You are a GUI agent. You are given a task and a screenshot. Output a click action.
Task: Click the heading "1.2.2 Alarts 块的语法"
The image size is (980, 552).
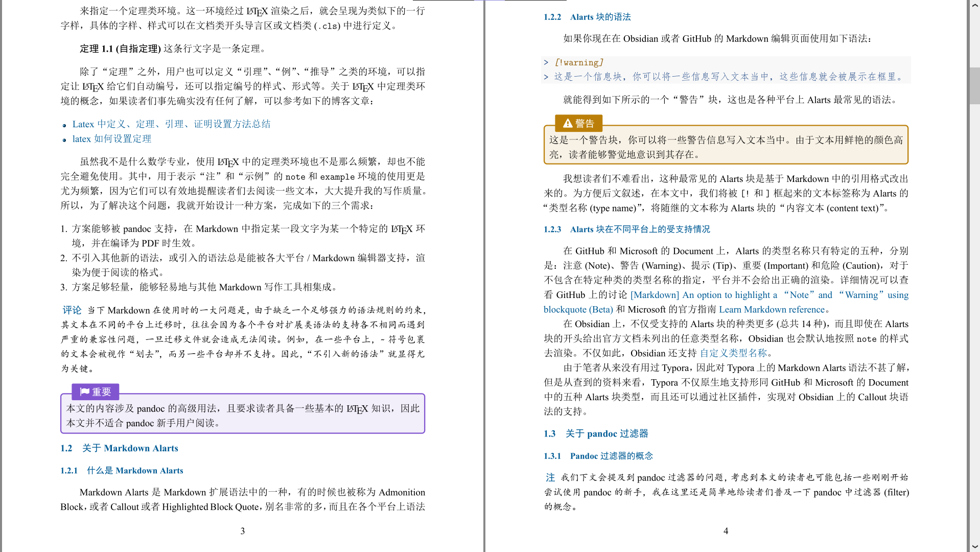(x=587, y=16)
